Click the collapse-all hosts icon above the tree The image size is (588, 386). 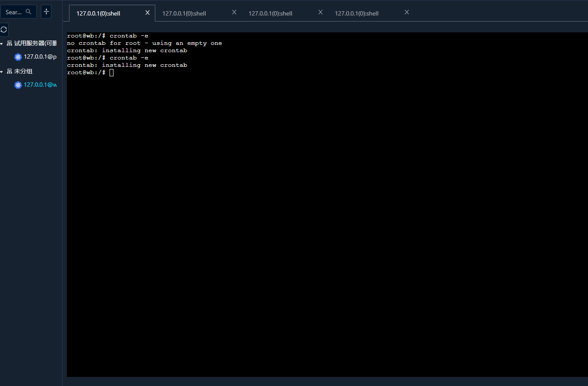click(46, 12)
